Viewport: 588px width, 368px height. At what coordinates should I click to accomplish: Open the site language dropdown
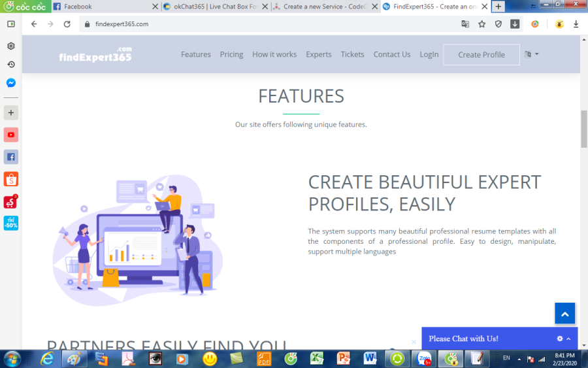click(x=531, y=54)
